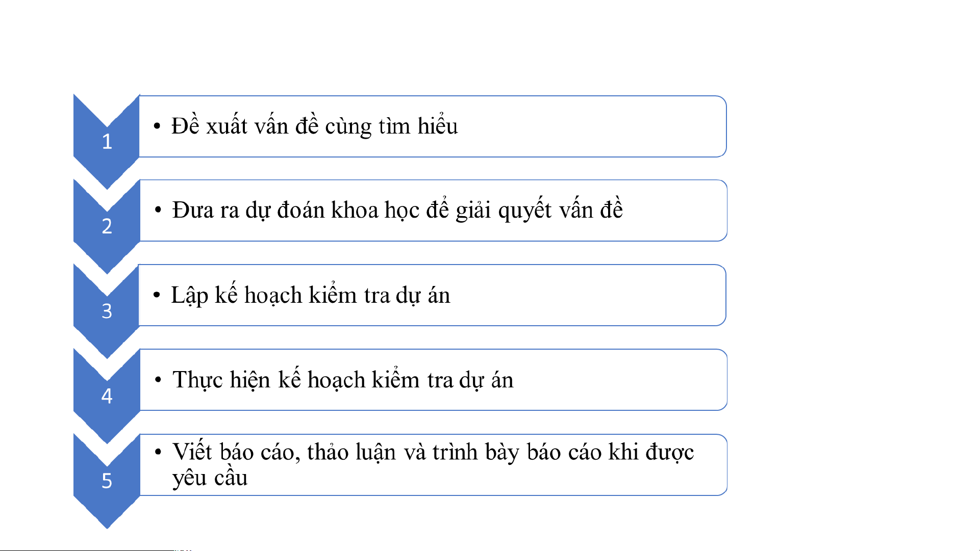Screen dimensions: 980x551
Task: Click the blue chevron numbered 3
Action: point(107,311)
